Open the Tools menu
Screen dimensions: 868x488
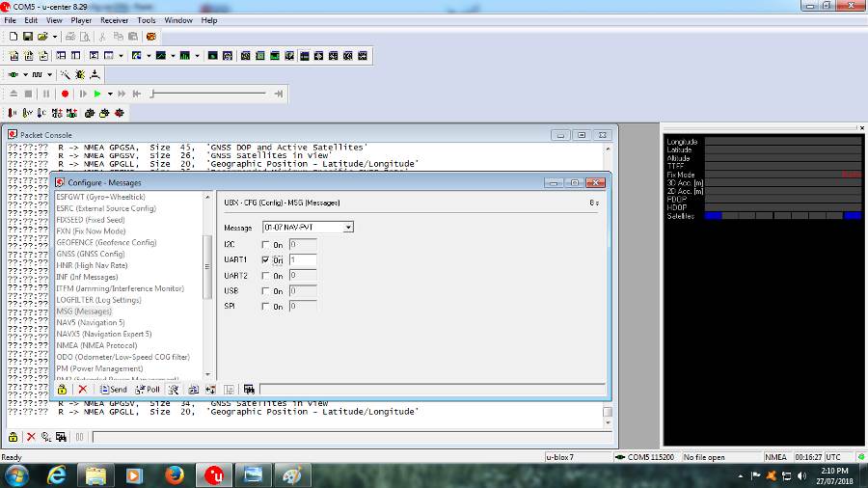pos(147,20)
